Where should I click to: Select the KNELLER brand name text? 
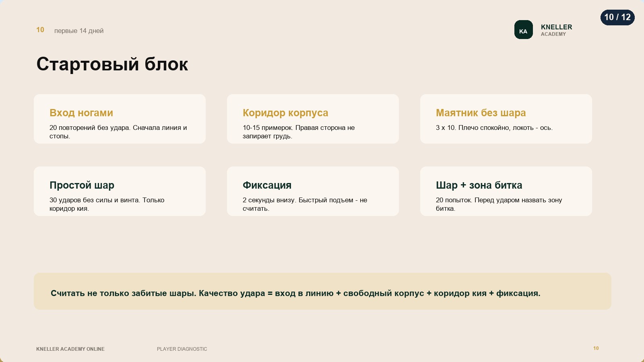click(556, 27)
